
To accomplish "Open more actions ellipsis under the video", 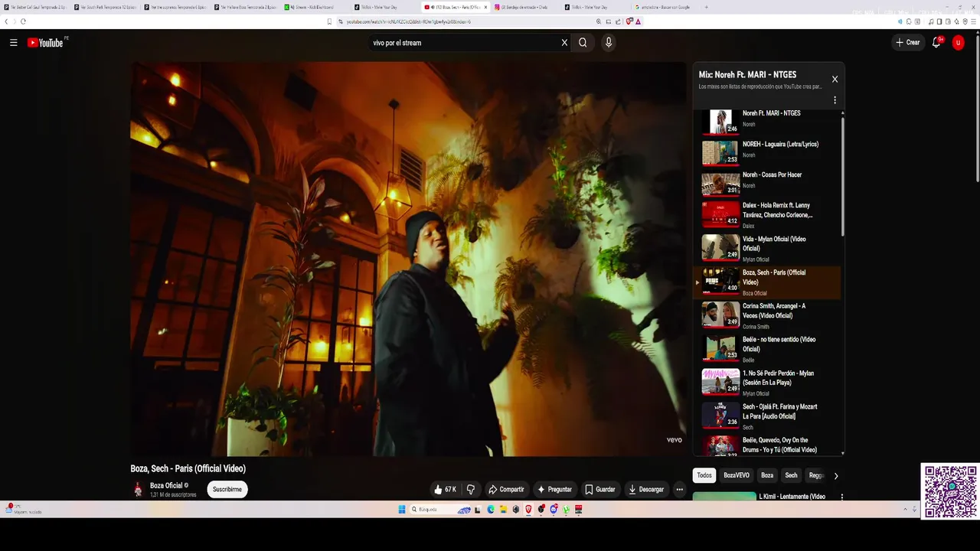I will coord(679,489).
